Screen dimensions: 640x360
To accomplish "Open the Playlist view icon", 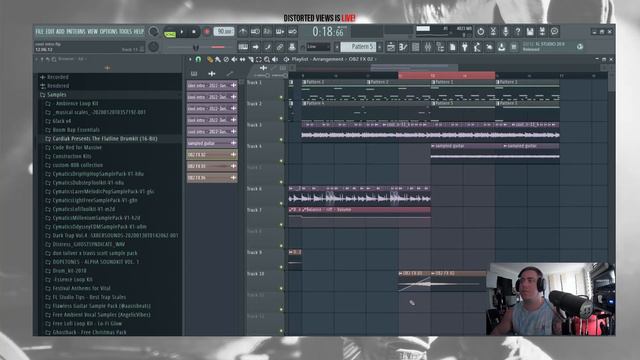I will [391, 47].
